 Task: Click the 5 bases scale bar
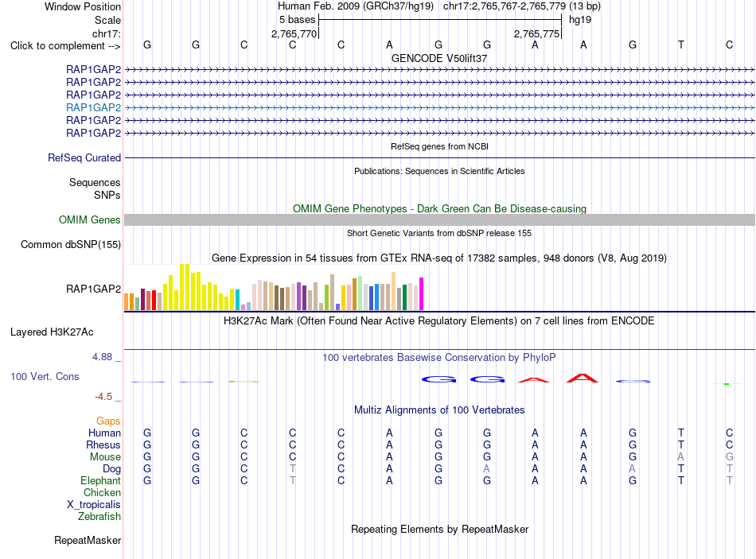tap(440, 20)
